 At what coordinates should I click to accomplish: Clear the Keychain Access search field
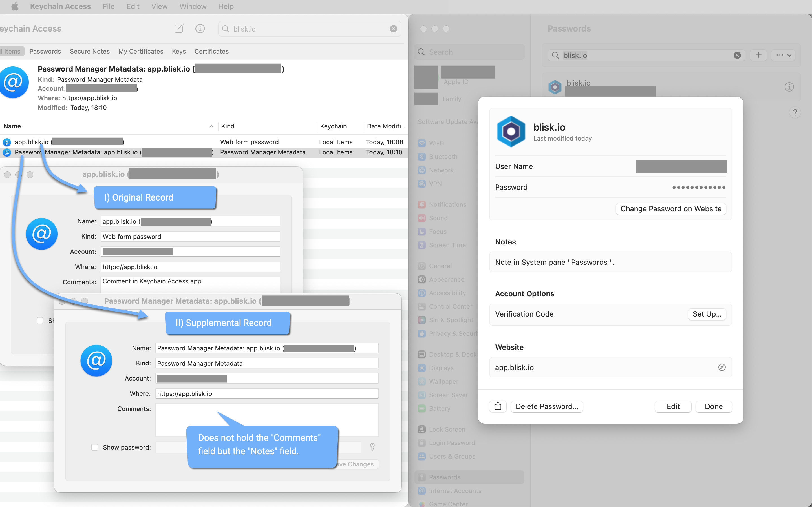pos(393,29)
